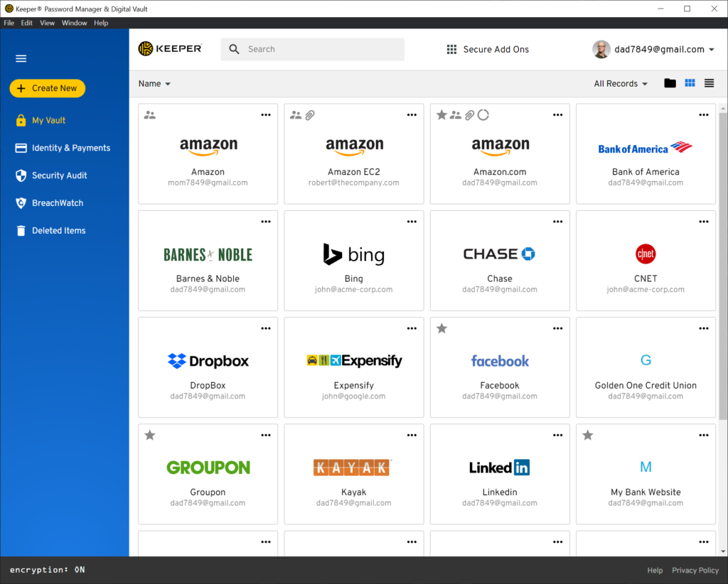
Task: Open options menu for Bank of America
Action: (x=704, y=115)
